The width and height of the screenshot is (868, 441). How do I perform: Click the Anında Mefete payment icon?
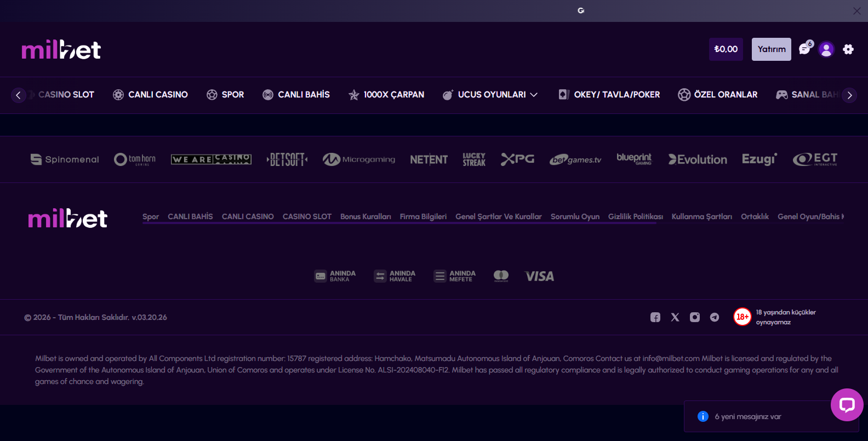point(455,276)
